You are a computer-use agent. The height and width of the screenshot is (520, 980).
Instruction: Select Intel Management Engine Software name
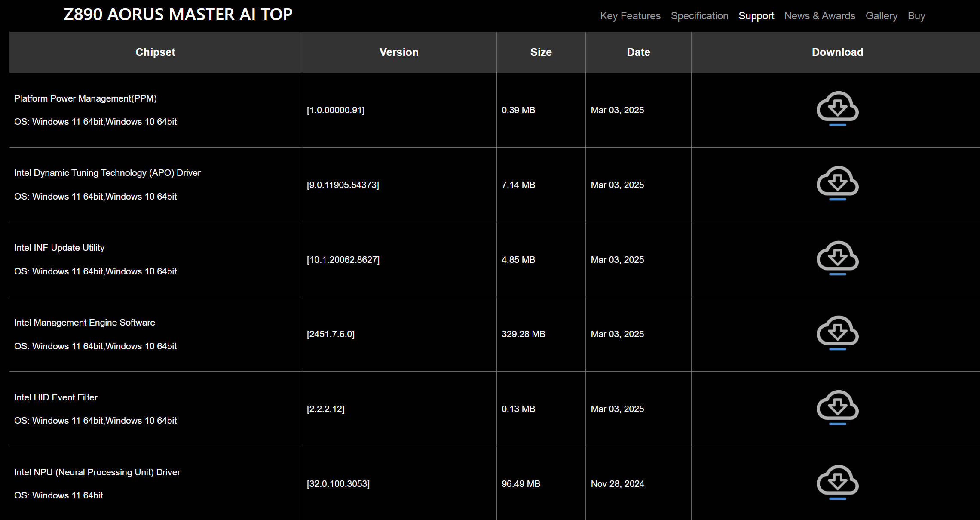tap(85, 323)
